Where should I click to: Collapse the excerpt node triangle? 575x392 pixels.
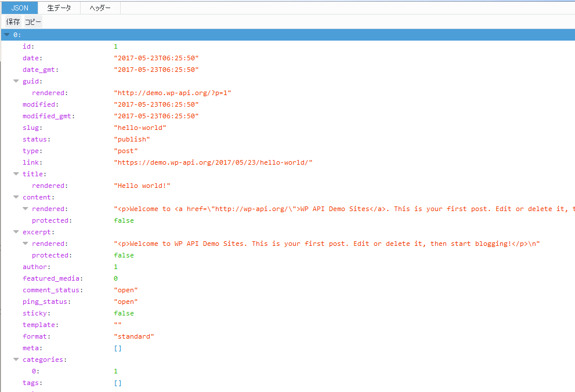click(x=16, y=232)
